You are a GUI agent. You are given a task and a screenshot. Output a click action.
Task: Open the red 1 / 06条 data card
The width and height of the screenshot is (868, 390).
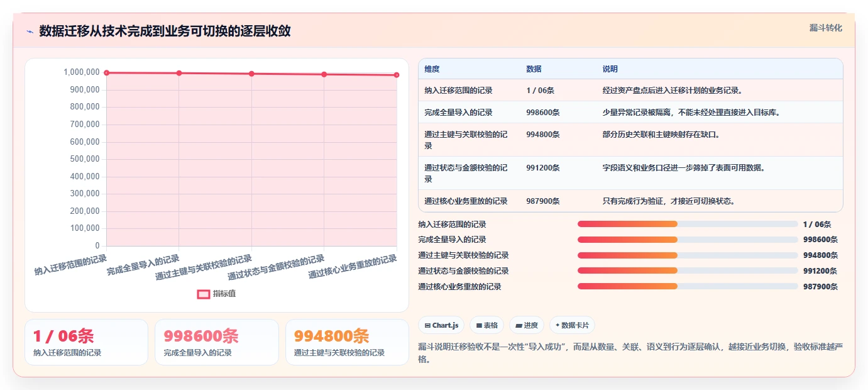tap(86, 342)
